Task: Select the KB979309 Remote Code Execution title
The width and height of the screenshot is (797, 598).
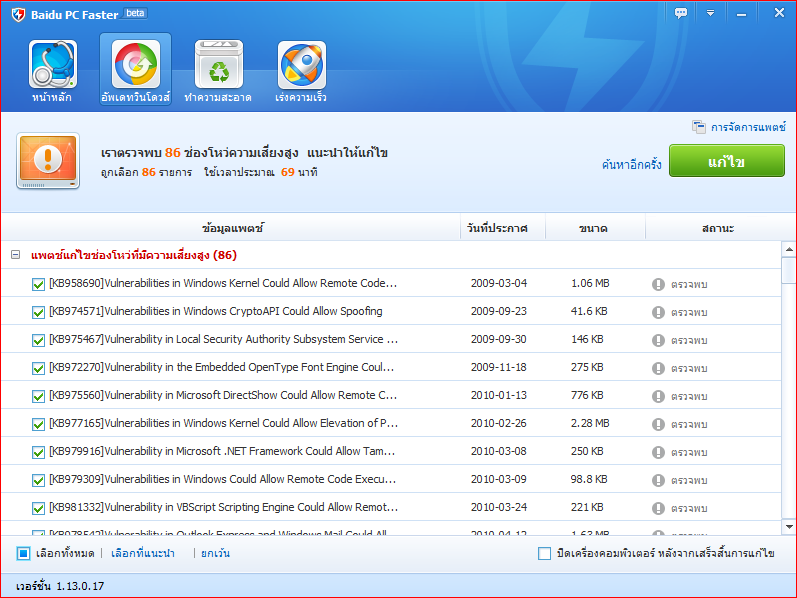Action: [223, 479]
